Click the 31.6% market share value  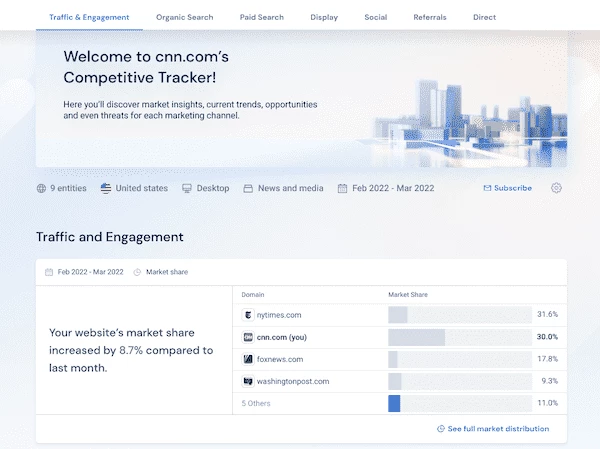pyautogui.click(x=547, y=314)
